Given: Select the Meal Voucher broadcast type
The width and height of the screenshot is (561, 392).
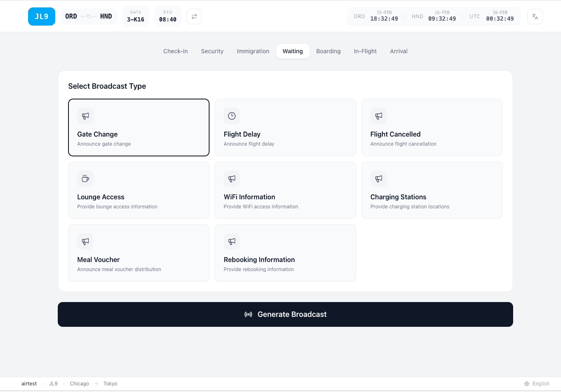Looking at the screenshot, I should click(x=139, y=253).
